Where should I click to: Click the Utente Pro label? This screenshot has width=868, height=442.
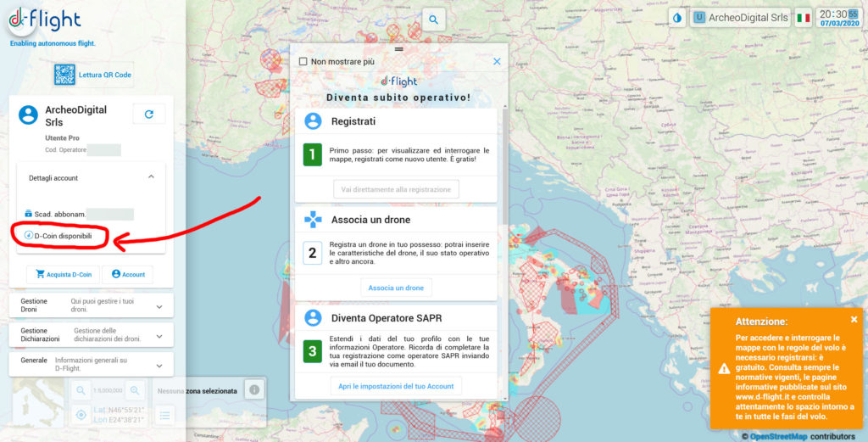tap(62, 138)
